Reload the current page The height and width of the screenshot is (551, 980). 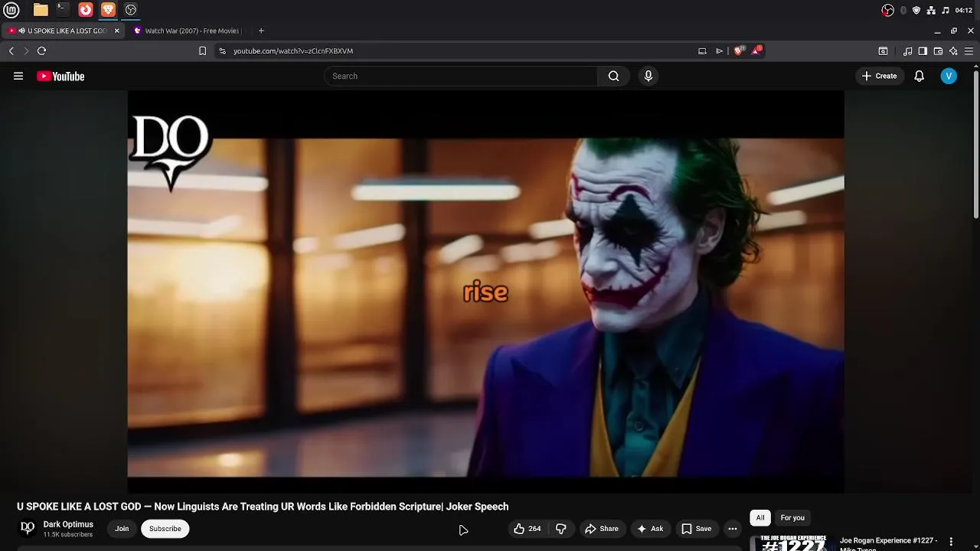tap(41, 51)
